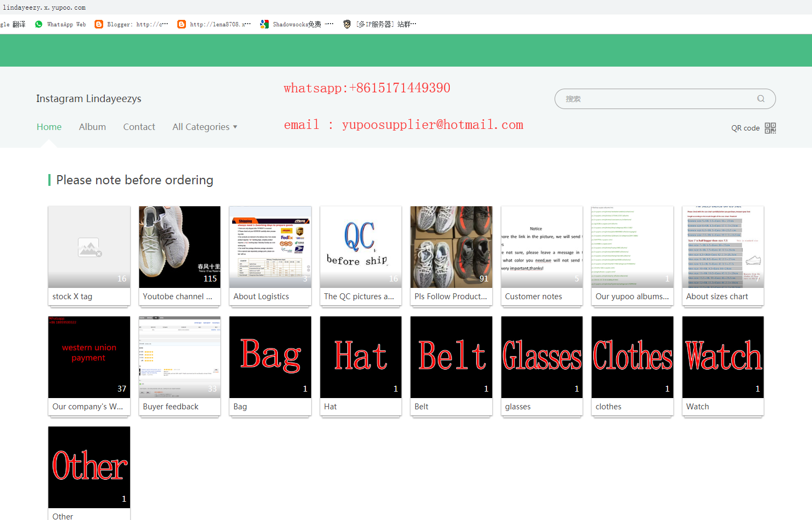This screenshot has width=812, height=520.
Task: Open the Hat album thumbnail
Action: (x=361, y=357)
